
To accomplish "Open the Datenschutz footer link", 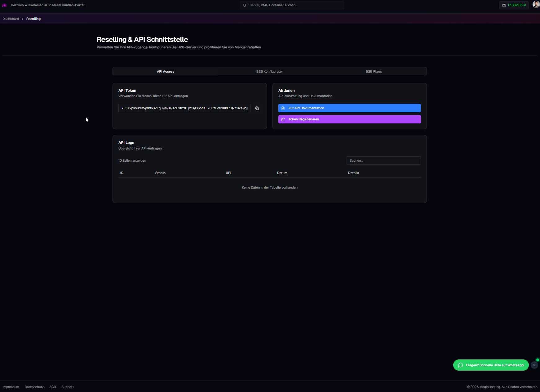I will (x=34, y=387).
